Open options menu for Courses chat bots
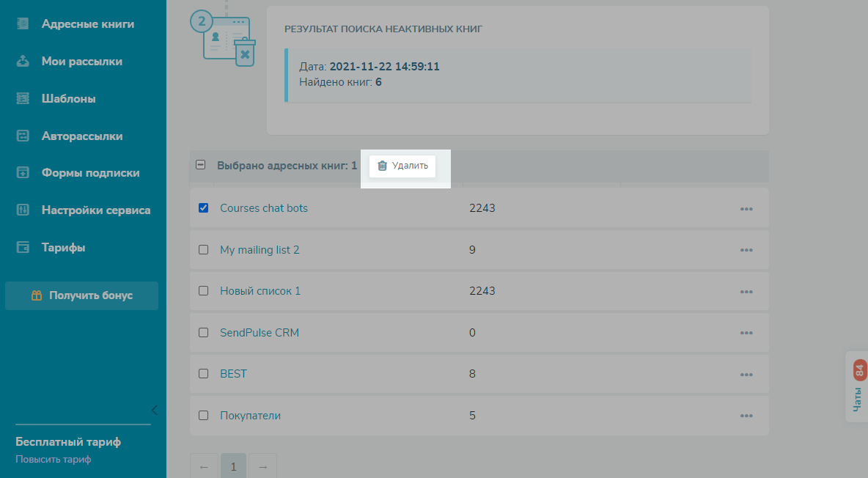The image size is (868, 478). coord(746,209)
